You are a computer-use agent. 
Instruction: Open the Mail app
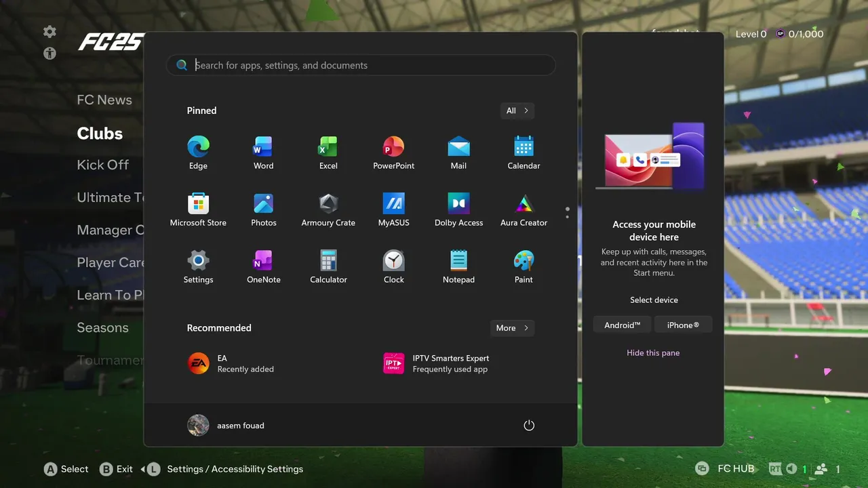click(458, 152)
